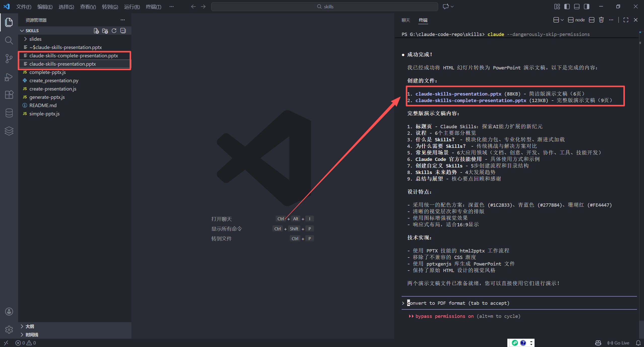Open claude-skills-presentation.pptx in explorer
Viewport: 644px width, 347px height.
(62, 64)
